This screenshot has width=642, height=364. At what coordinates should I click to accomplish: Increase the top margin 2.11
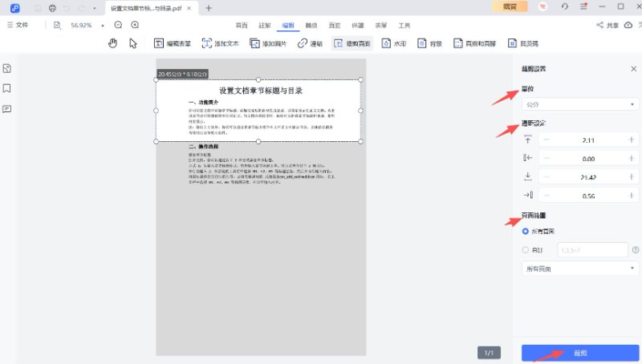(631, 140)
